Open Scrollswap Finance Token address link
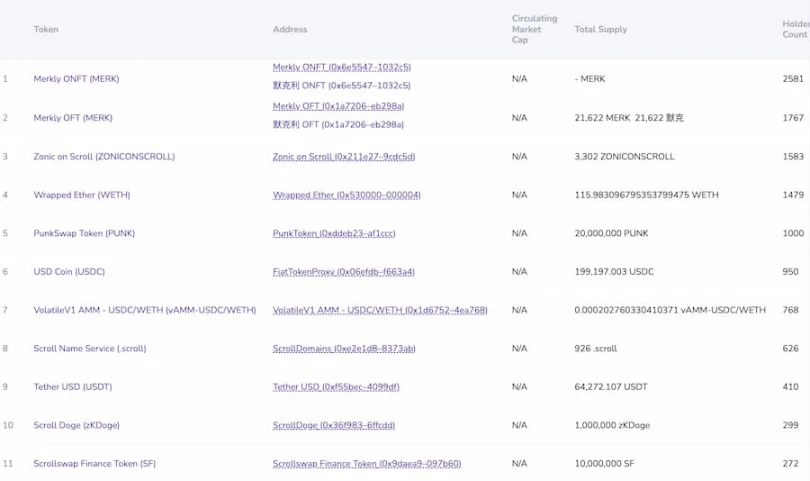The image size is (810, 481). 367,464
